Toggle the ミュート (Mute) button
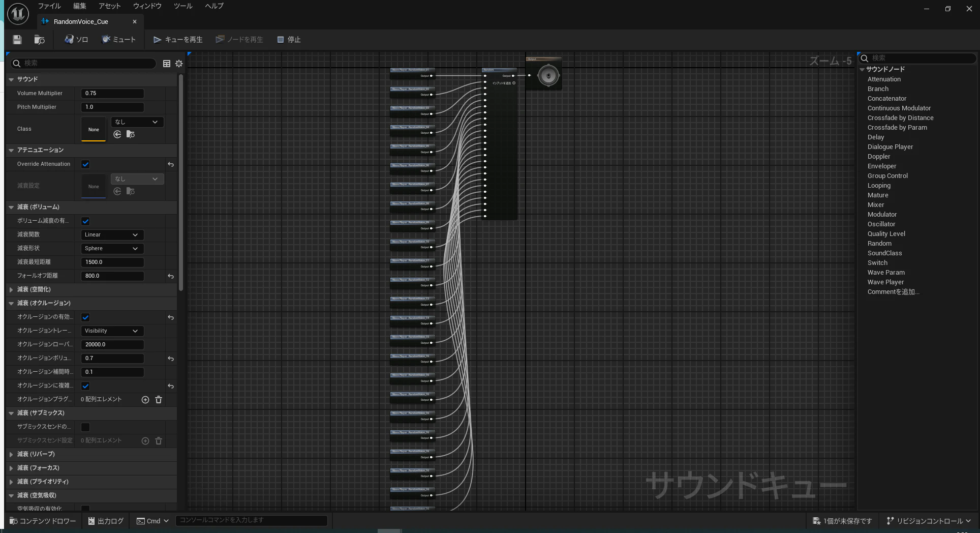980x533 pixels. tap(119, 40)
